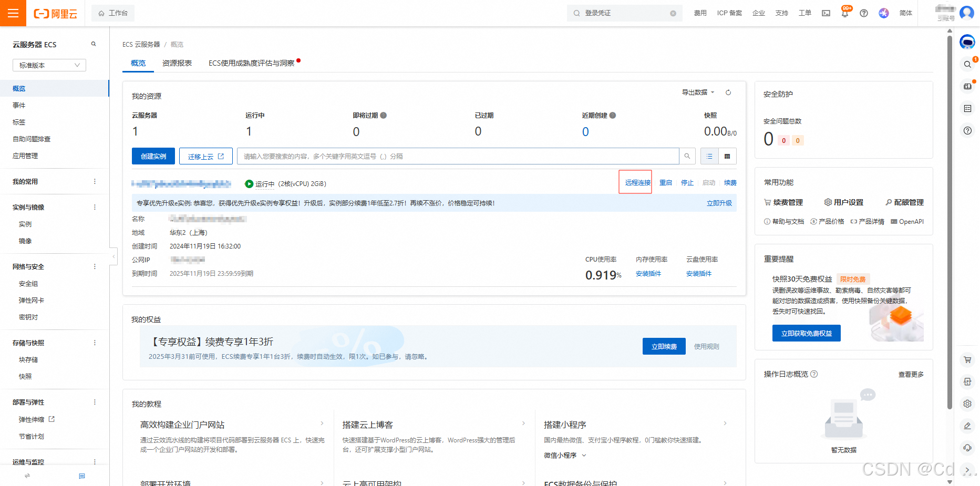Open 部署与弹性 options menu dots
This screenshot has width=980, height=486.
95,402
